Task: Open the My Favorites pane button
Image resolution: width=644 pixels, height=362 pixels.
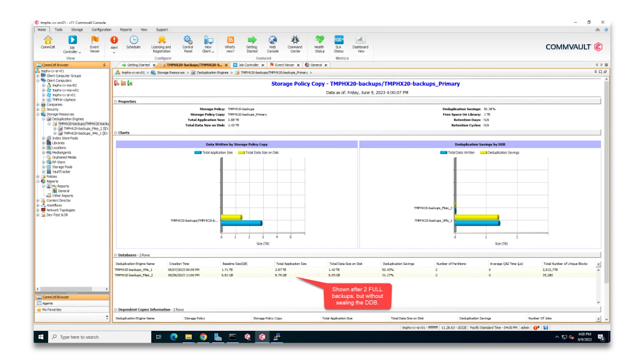Action: (72, 310)
